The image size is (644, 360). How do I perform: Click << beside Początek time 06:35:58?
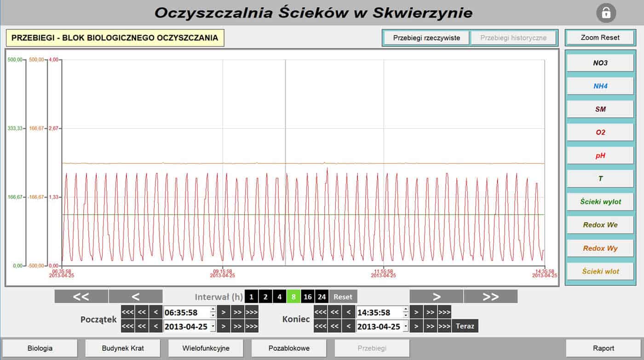coord(142,312)
